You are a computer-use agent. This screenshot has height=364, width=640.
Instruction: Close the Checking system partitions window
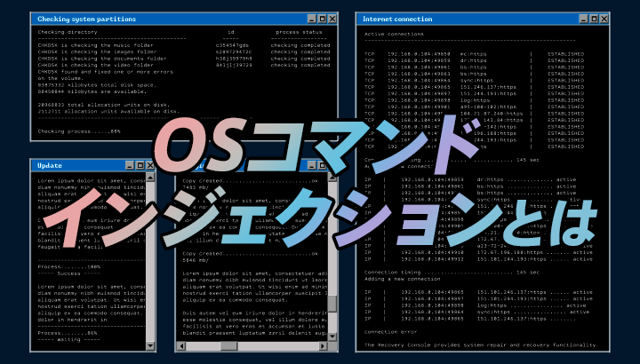[x=332, y=19]
